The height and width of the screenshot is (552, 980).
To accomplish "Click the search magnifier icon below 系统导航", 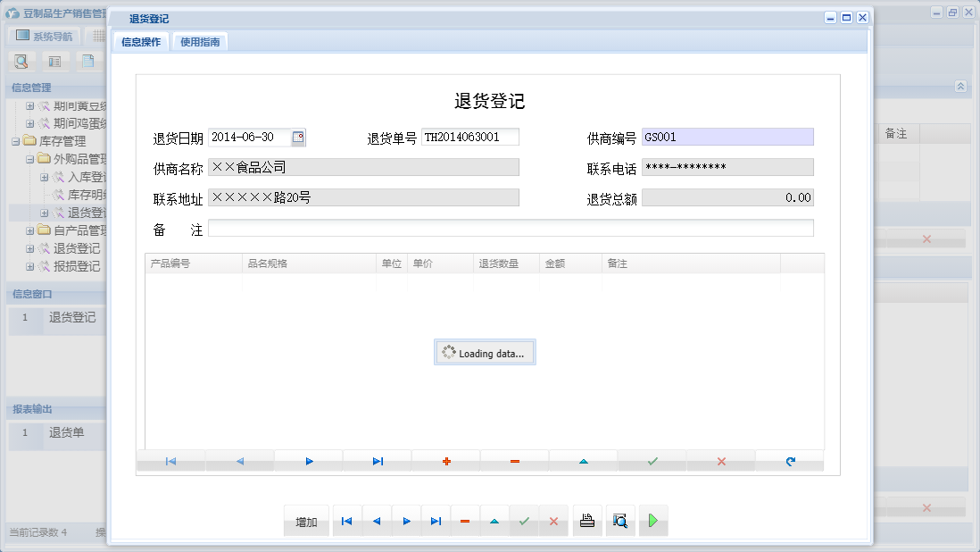I will coord(20,61).
